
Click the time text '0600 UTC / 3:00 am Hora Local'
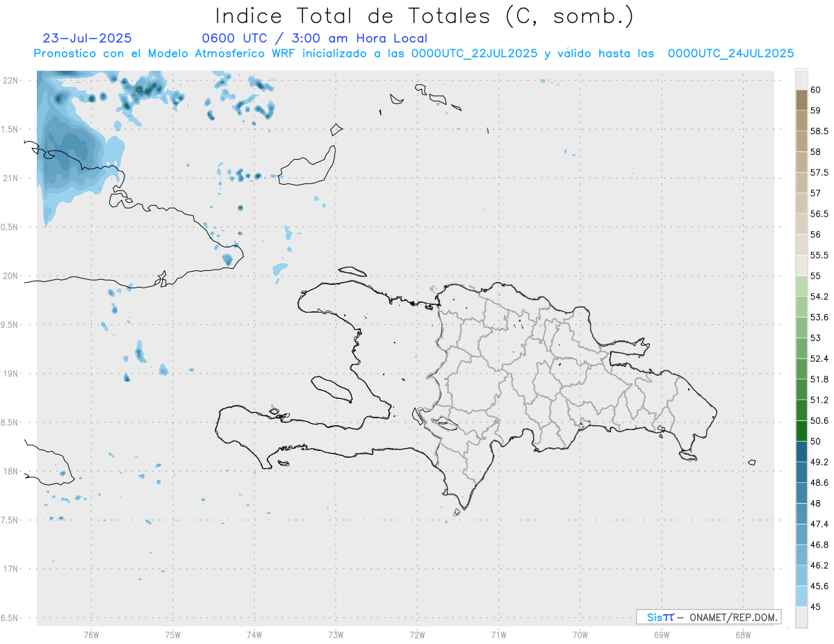click(x=314, y=38)
